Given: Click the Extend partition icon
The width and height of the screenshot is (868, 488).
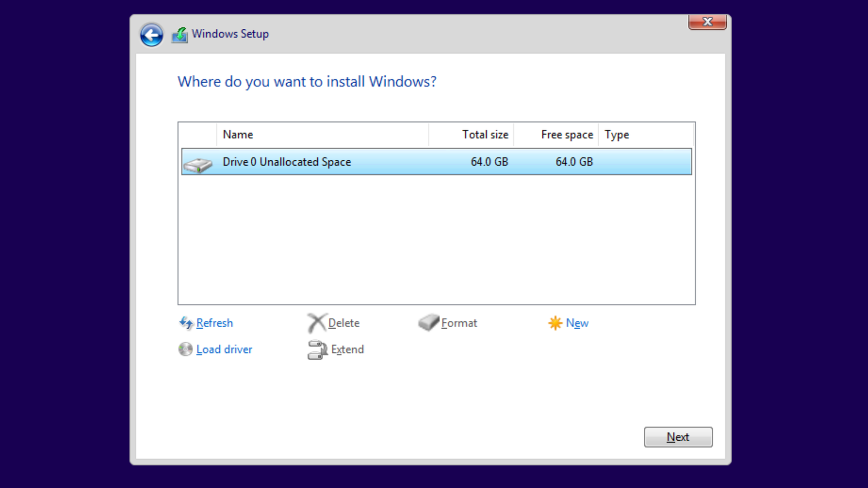Looking at the screenshot, I should coord(317,350).
